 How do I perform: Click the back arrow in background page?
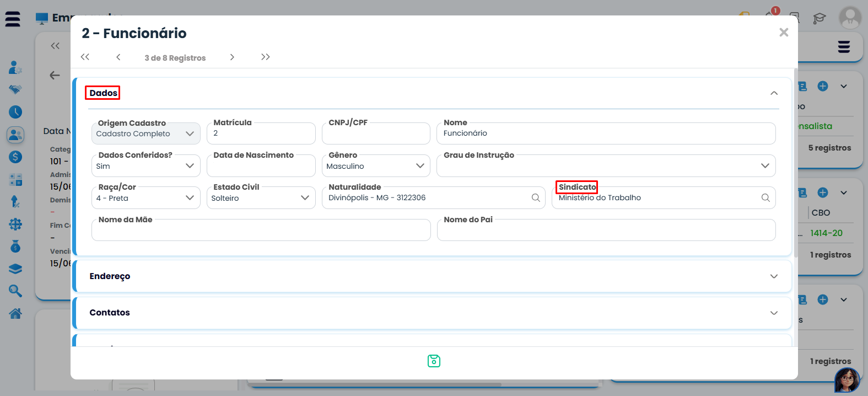(55, 75)
